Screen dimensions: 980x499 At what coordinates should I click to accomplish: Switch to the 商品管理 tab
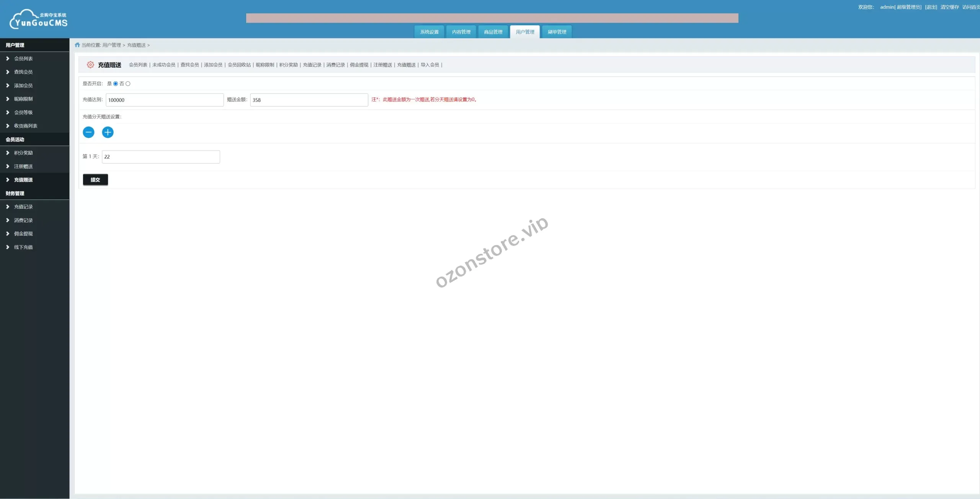(x=493, y=32)
